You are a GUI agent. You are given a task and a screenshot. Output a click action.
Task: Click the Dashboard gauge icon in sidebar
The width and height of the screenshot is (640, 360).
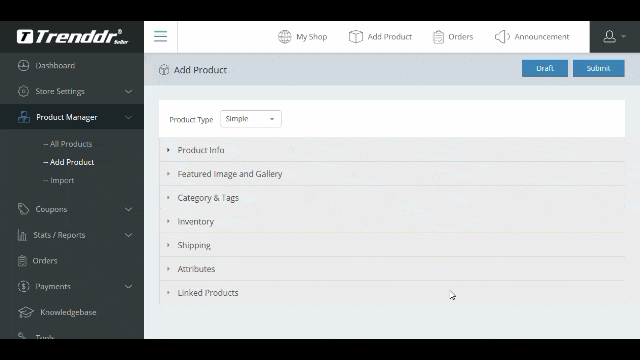tap(23, 65)
